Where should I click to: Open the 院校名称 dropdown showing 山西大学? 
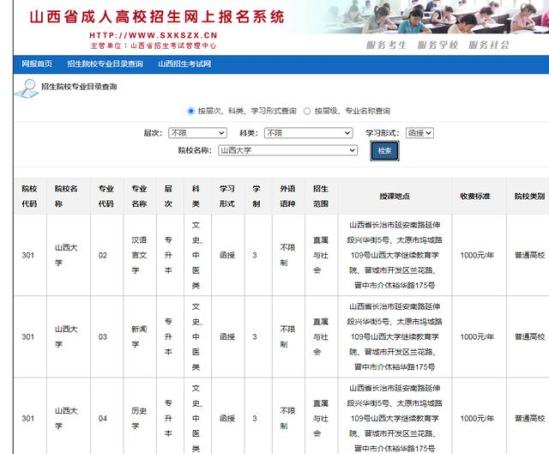(288, 151)
